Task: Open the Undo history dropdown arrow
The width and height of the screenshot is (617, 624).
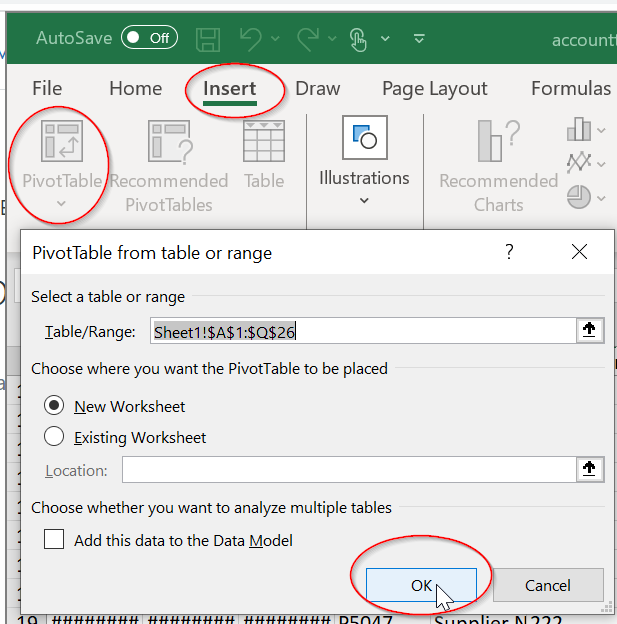Action: click(275, 39)
